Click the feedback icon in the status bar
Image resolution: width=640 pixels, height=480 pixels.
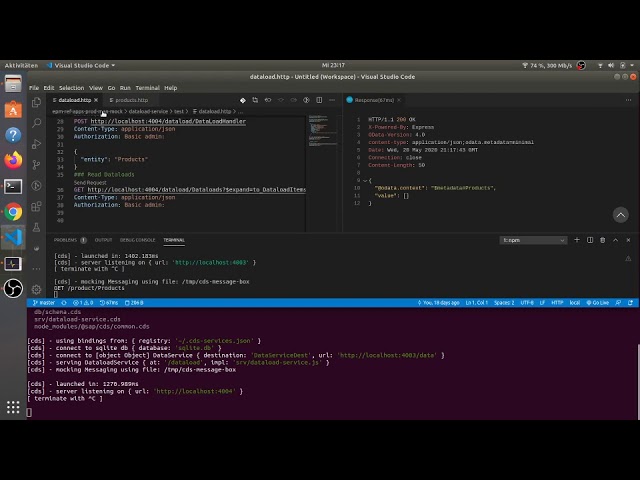(618, 303)
